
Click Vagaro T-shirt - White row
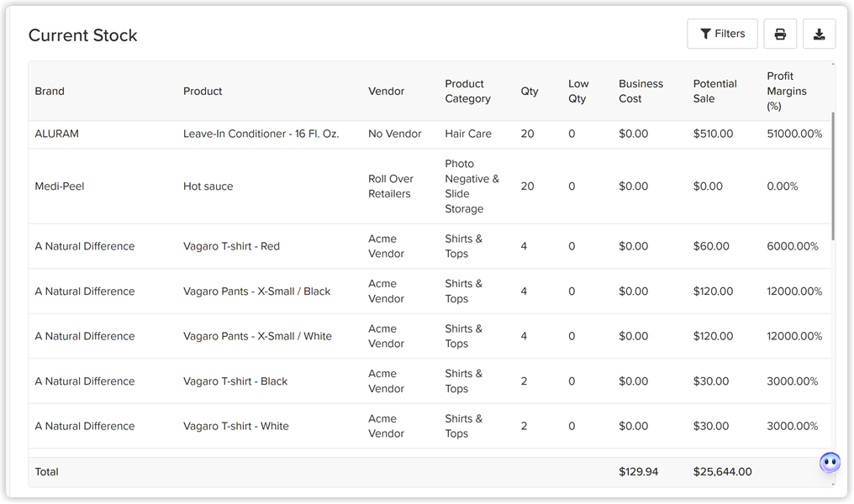tap(430, 426)
